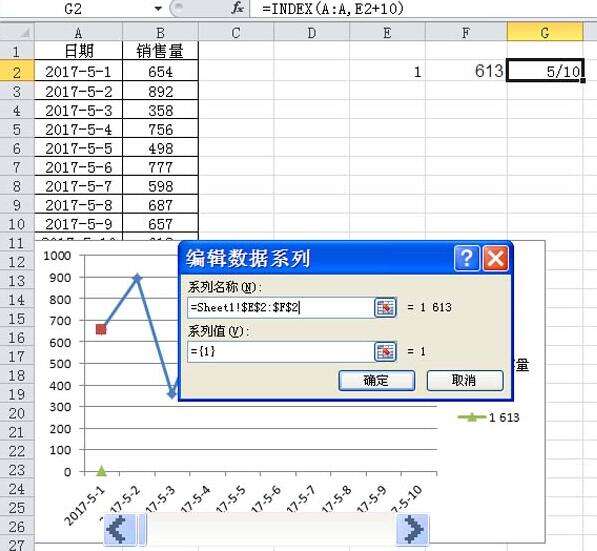Click the title bar of 编辑数据系列
Viewport: 597px width, 551px height.
pyautogui.click(x=316, y=259)
